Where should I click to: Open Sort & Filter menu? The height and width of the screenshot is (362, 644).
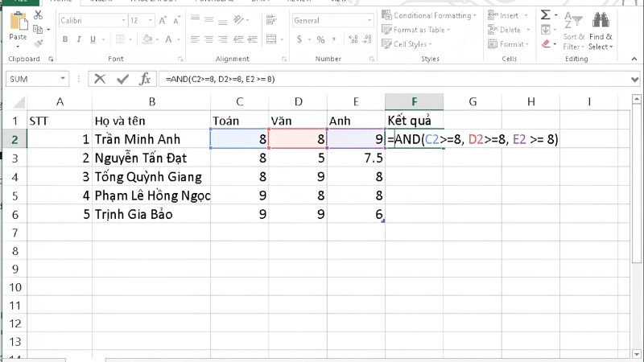coord(573,31)
